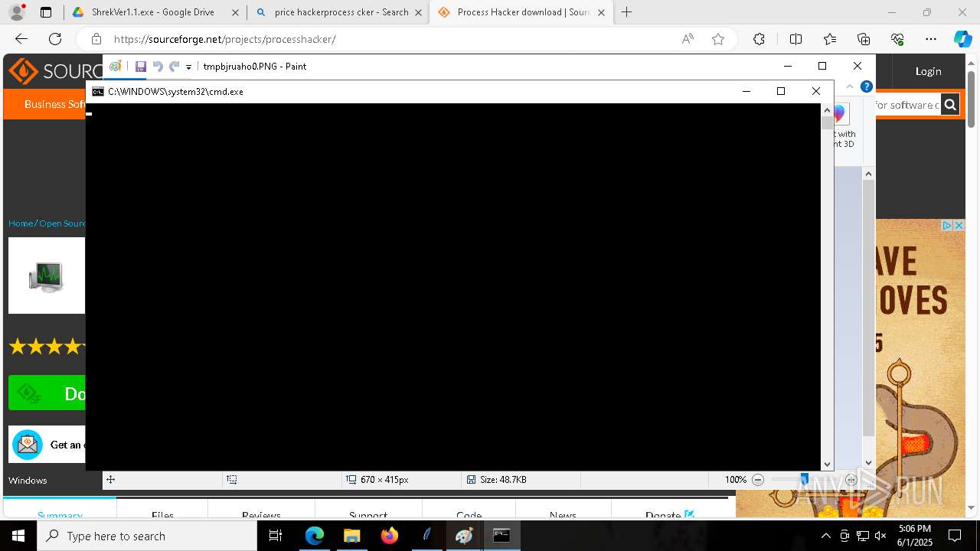Switch to the price hackerprocess Search tab

tap(341, 12)
